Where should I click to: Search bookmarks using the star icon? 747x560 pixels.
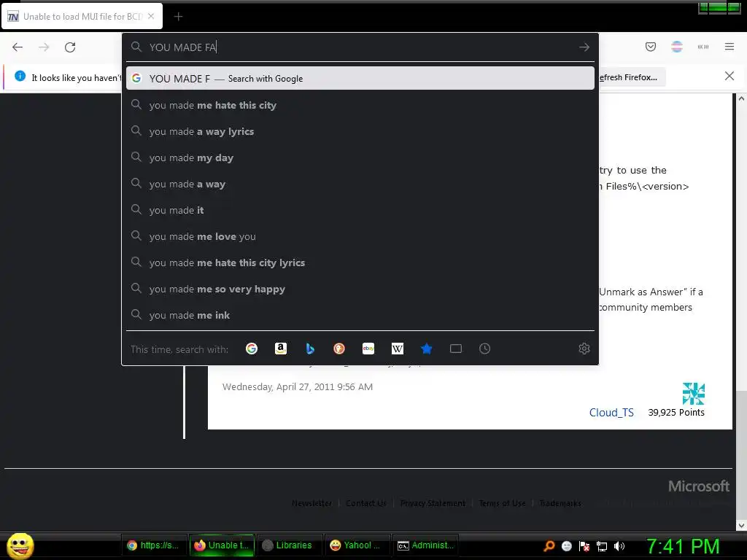426,349
